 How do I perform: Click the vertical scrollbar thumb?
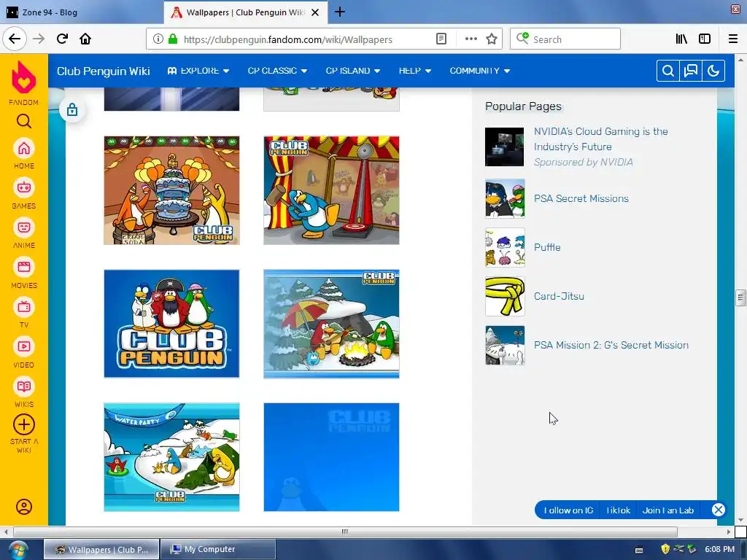click(740, 298)
